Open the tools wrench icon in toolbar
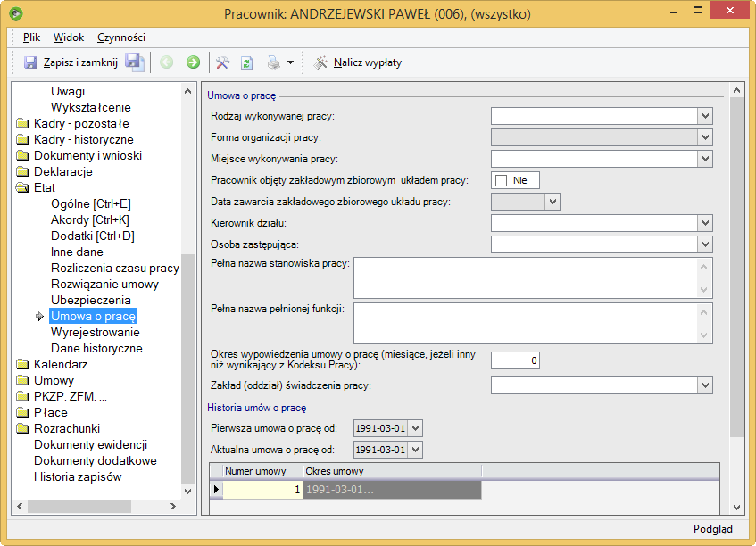Image resolution: width=756 pixels, height=546 pixels. tap(223, 62)
